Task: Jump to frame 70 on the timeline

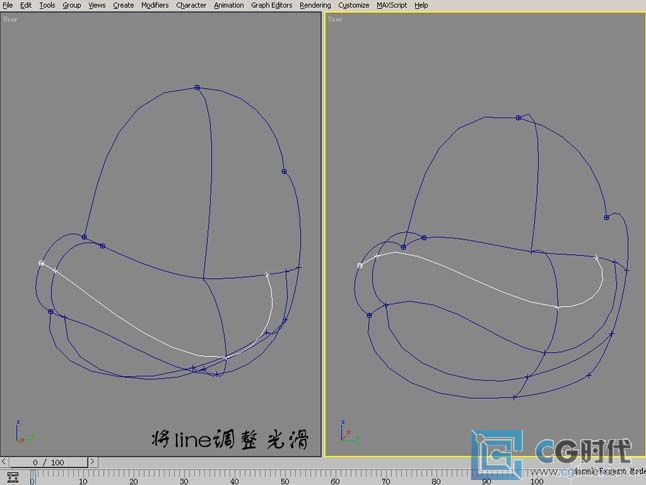Action: pos(386,481)
